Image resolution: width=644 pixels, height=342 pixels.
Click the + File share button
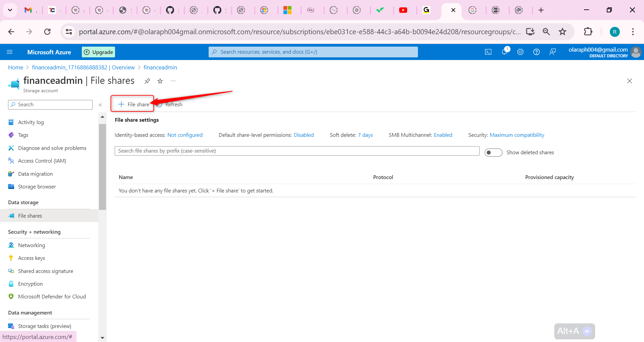132,104
